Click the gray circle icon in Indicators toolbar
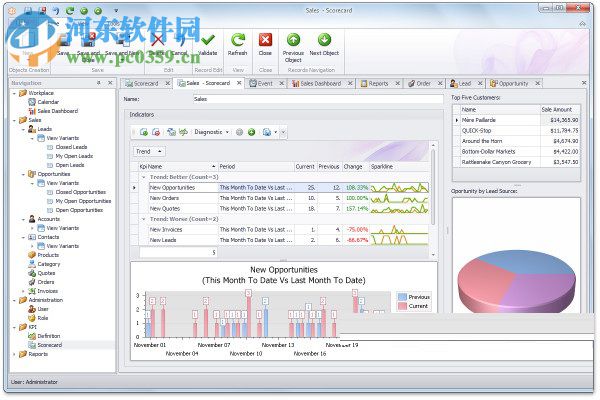Image resolution: width=600 pixels, height=400 pixels. point(240,132)
